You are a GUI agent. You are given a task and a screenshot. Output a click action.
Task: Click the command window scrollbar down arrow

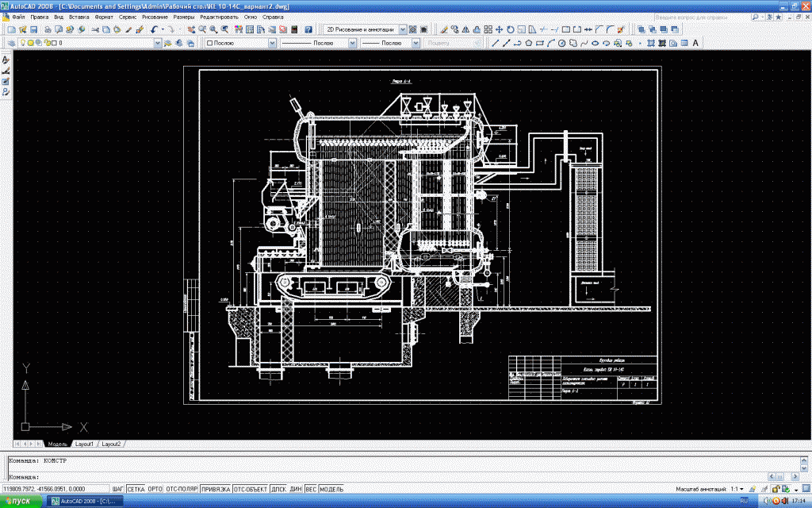(x=804, y=468)
